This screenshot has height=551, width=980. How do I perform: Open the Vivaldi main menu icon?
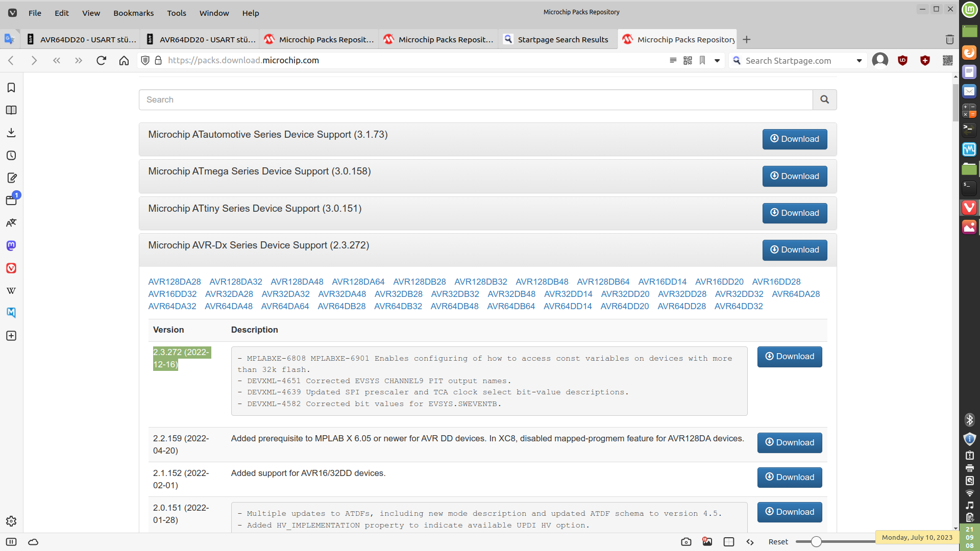point(12,13)
